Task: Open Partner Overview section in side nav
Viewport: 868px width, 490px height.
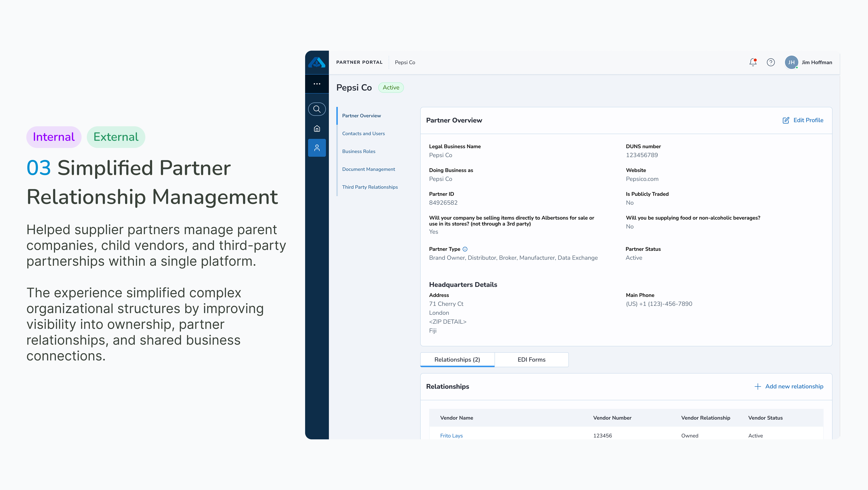Action: coord(361,116)
